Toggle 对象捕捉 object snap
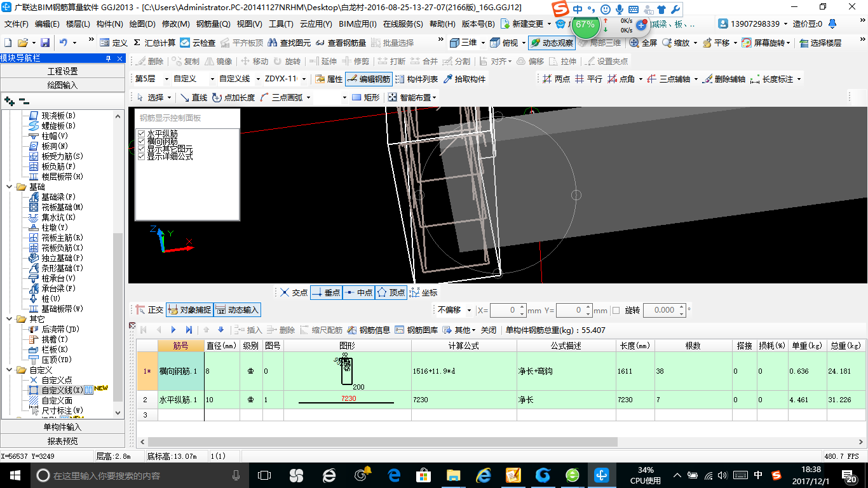 tap(189, 310)
